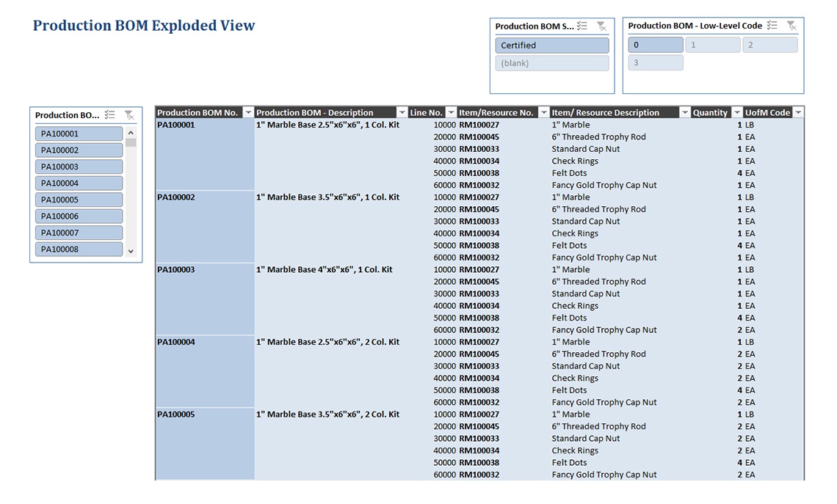Select (blank) in status slicer
This screenshot has height=504, width=837.
tap(552, 63)
